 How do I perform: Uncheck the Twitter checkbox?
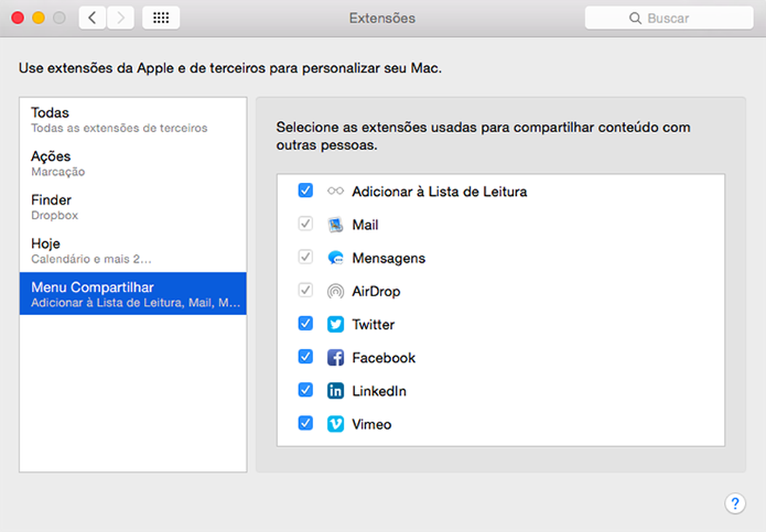306,324
